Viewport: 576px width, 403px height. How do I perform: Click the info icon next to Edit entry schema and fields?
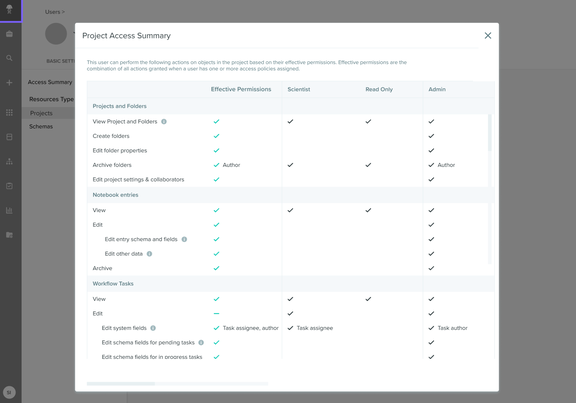pos(184,240)
